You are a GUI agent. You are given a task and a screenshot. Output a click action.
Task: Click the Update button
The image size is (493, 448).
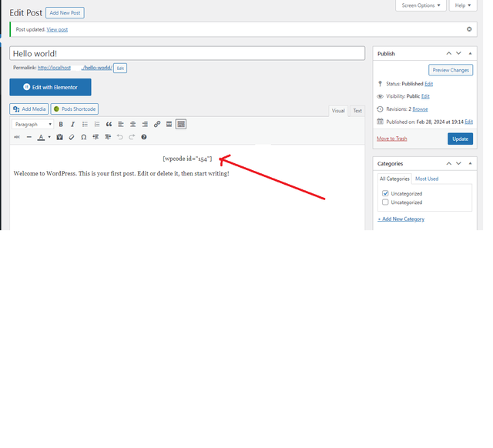pyautogui.click(x=461, y=139)
